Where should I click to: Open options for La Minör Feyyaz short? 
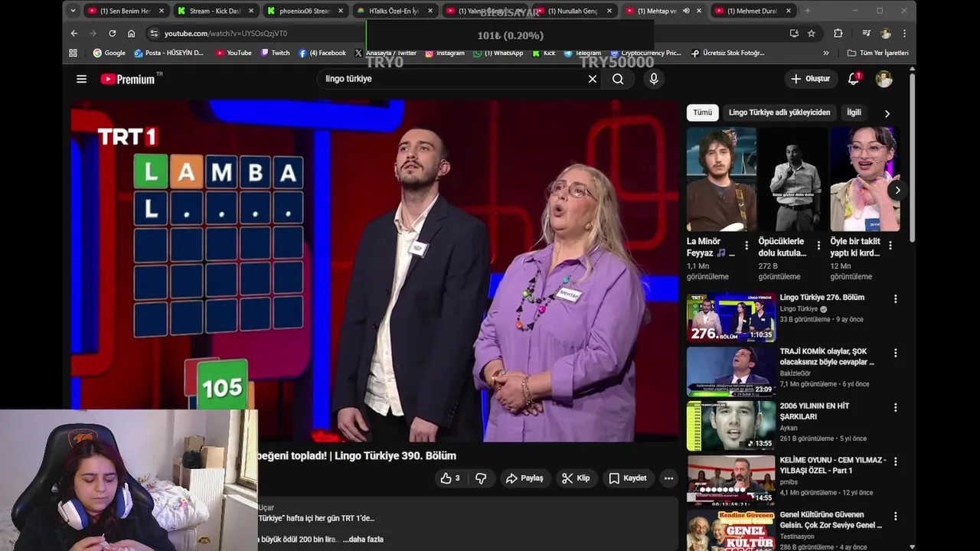(746, 246)
